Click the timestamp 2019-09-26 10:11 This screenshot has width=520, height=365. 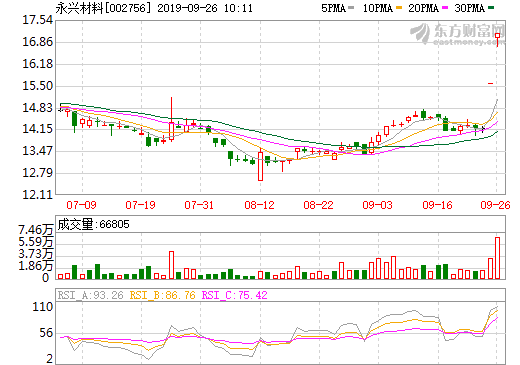[205, 8]
